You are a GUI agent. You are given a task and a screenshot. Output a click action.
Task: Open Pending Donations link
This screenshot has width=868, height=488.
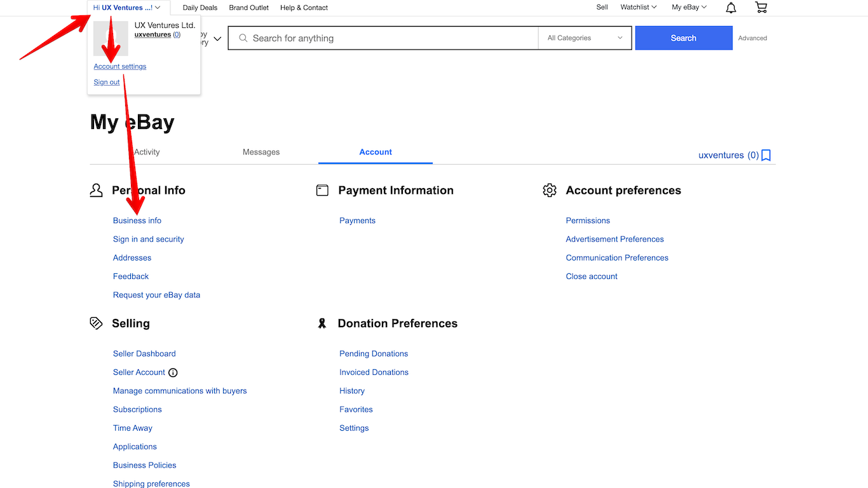tap(374, 354)
